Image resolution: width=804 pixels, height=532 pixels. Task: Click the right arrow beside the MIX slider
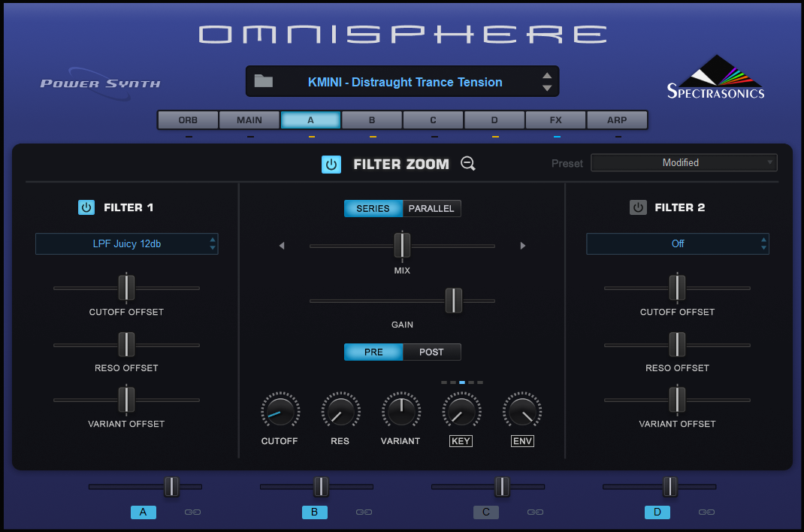click(522, 246)
